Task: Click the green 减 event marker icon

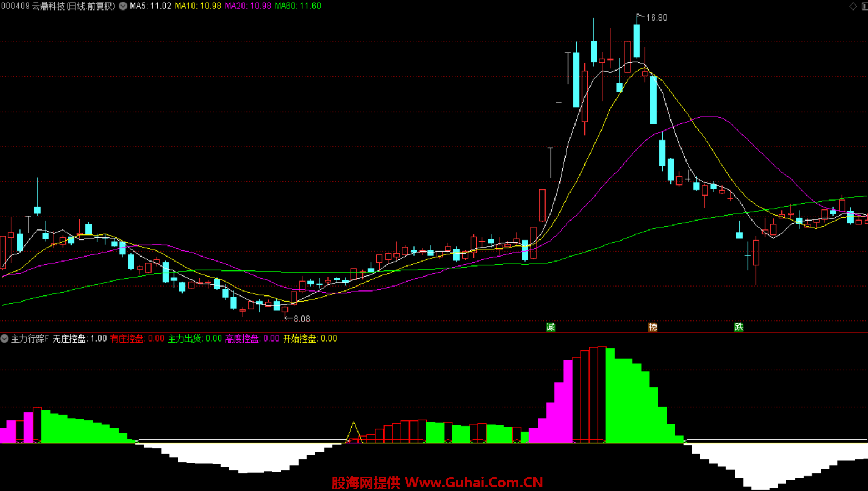Action: click(551, 327)
